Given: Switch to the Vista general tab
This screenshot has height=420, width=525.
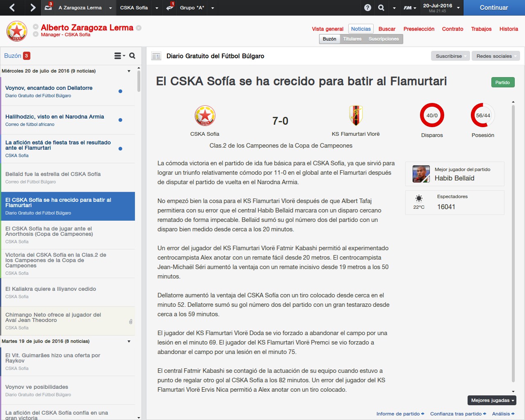Looking at the screenshot, I should 328,29.
